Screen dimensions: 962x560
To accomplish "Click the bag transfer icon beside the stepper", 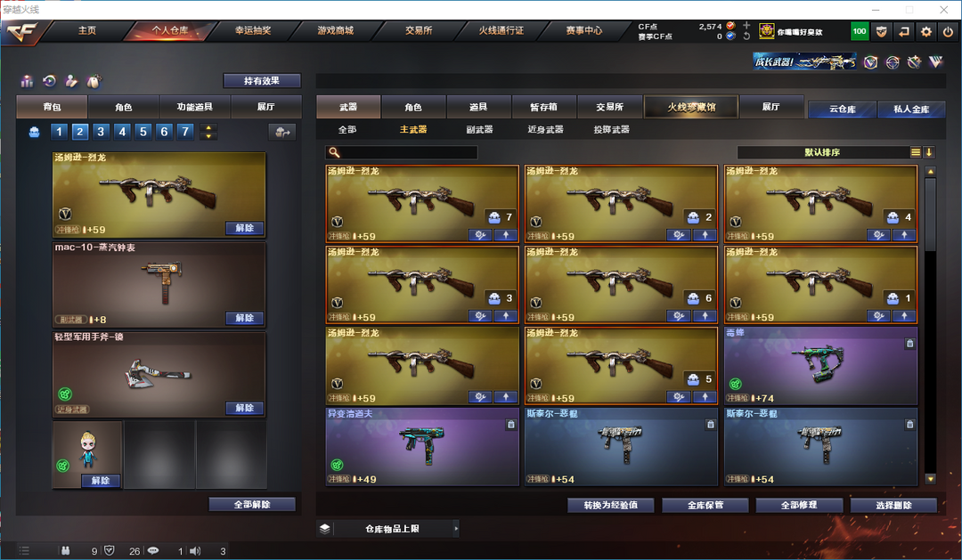I will [x=282, y=132].
